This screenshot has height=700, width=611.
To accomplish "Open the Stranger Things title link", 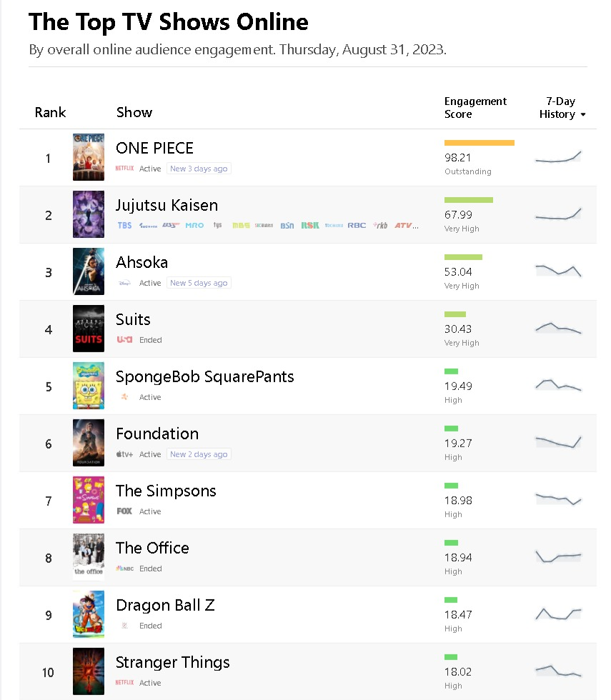I will coord(172,663).
